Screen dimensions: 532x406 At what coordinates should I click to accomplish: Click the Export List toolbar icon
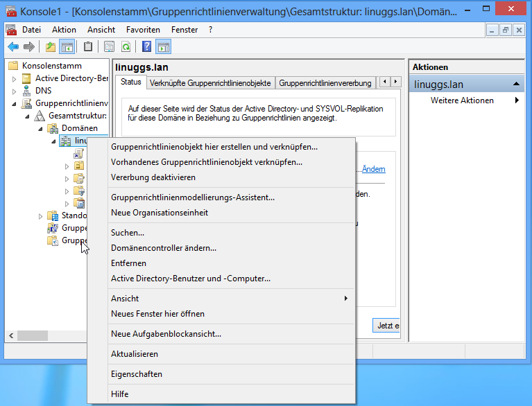[109, 47]
